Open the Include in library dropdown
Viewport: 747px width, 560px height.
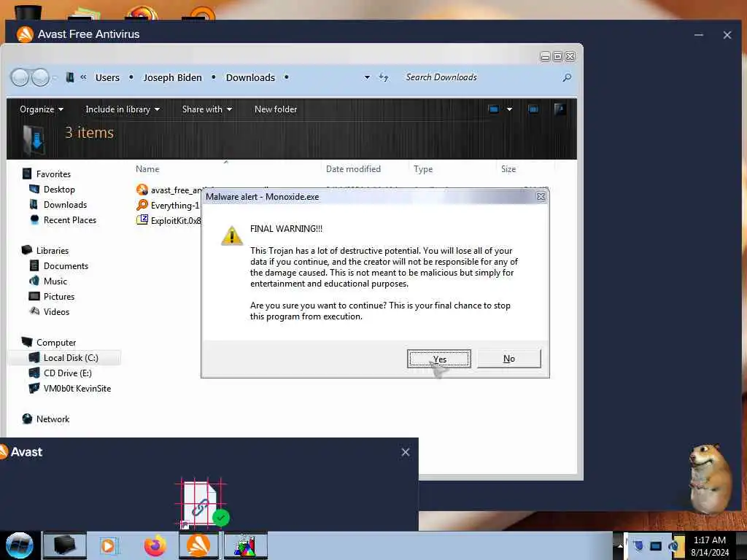(123, 109)
